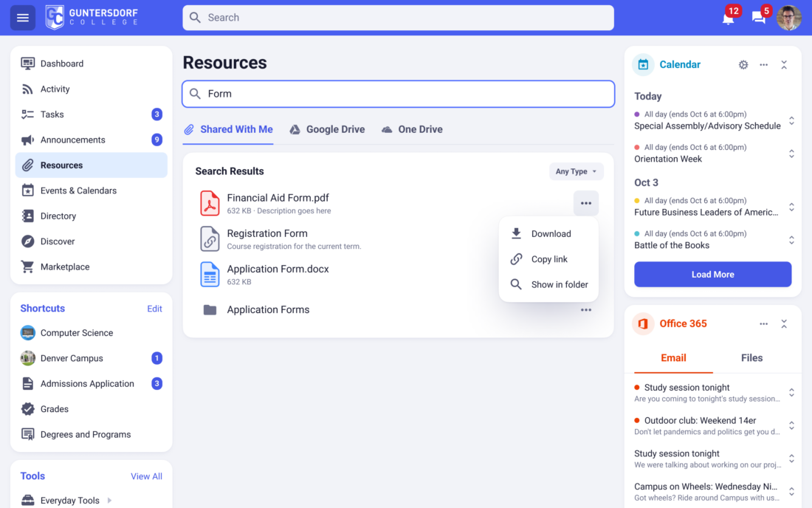Click the Calendar widget settings gear

(x=743, y=65)
